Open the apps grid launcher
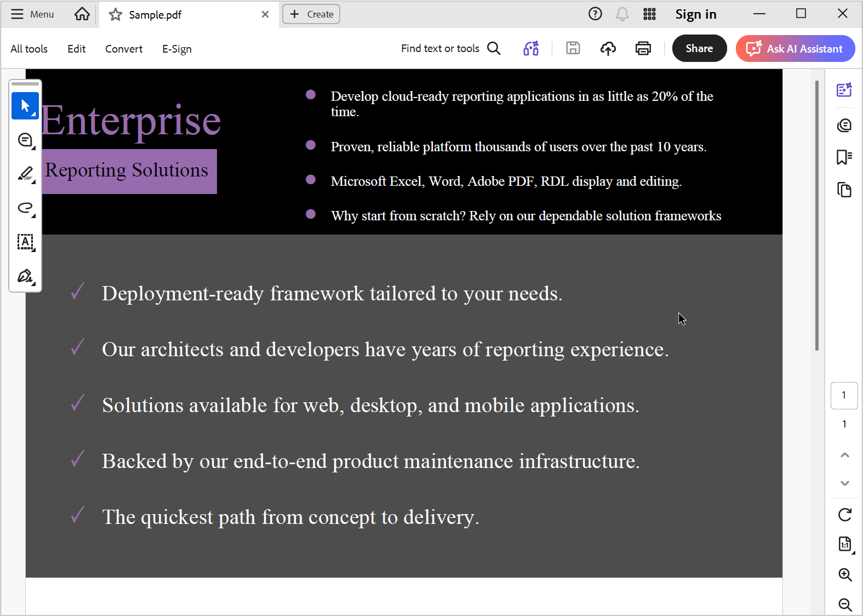This screenshot has width=863, height=616. pyautogui.click(x=649, y=14)
